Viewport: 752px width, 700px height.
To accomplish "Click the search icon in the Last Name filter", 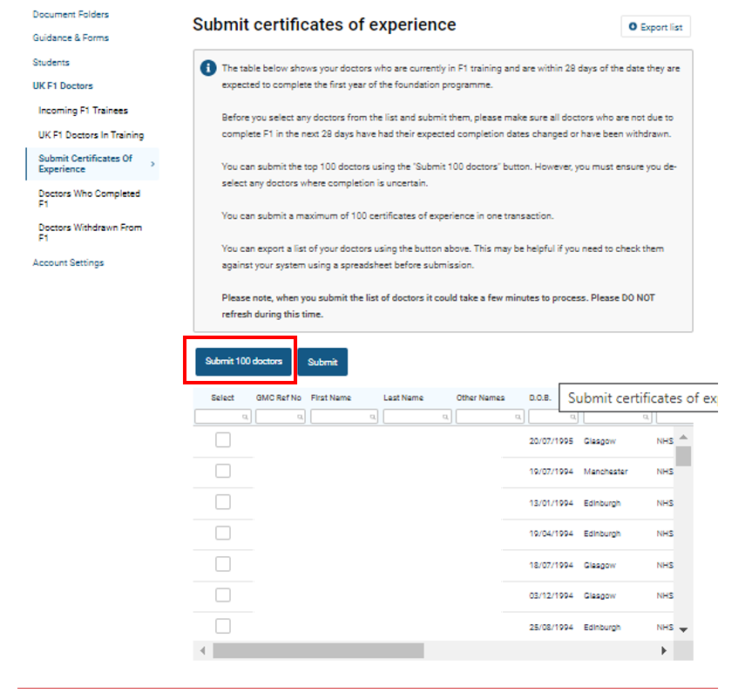I will 445,417.
